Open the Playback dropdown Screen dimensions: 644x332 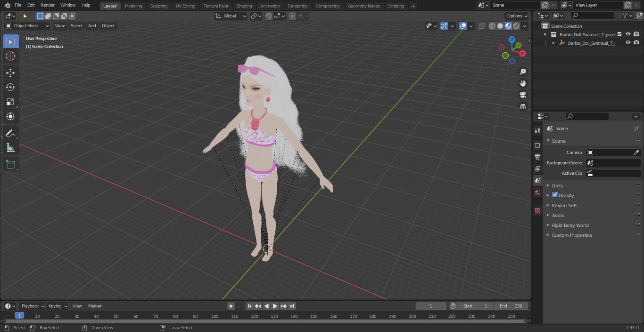click(32, 306)
